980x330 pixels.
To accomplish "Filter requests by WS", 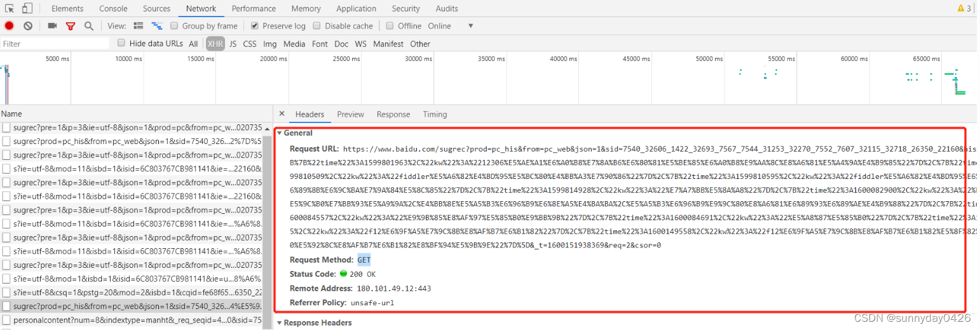I will coord(360,44).
